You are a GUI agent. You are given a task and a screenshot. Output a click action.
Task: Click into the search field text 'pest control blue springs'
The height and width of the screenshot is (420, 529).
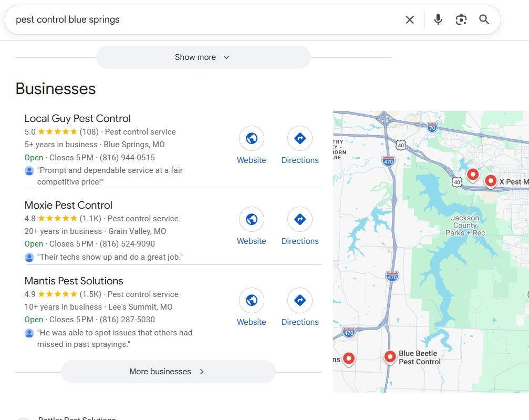[x=68, y=19]
